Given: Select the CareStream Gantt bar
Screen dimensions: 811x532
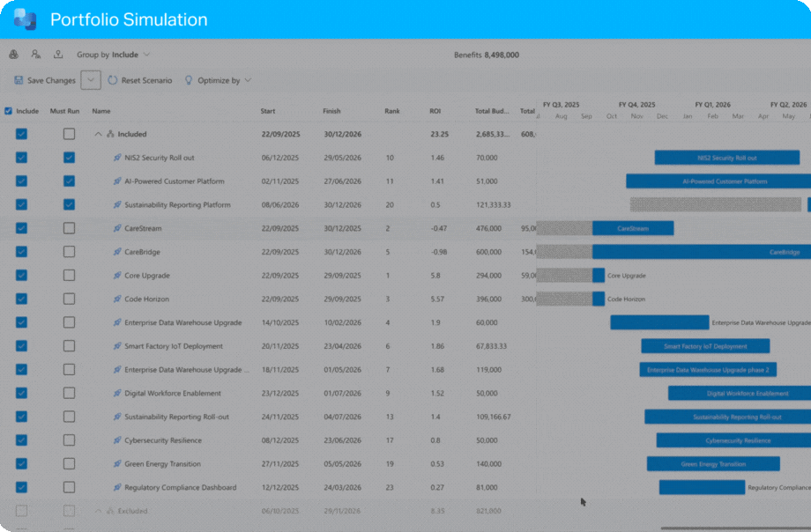Looking at the screenshot, I should point(633,228).
